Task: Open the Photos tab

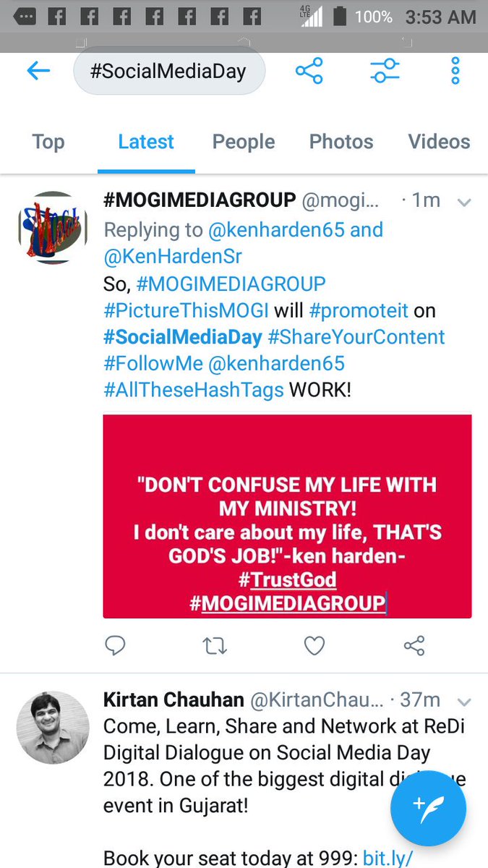Action: (x=341, y=142)
